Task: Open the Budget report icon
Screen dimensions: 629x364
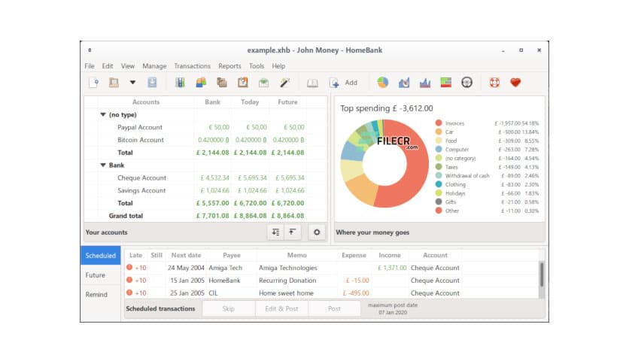Action: click(x=445, y=83)
